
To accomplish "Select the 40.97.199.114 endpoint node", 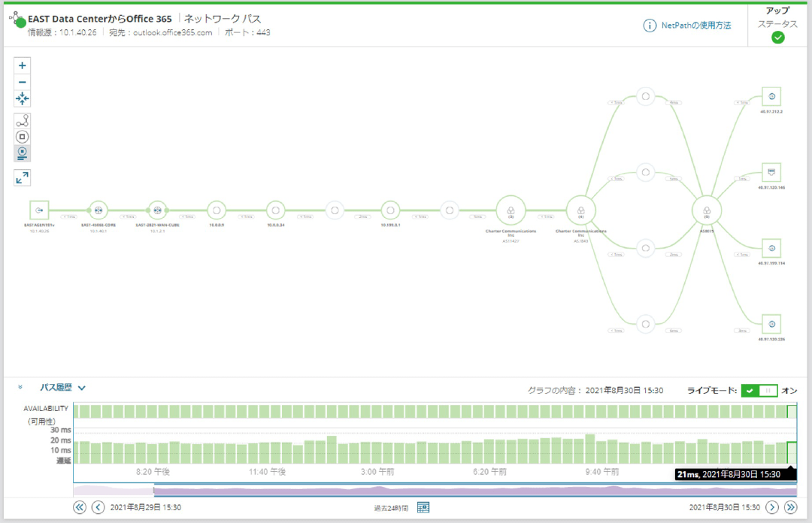I will pyautogui.click(x=771, y=248).
